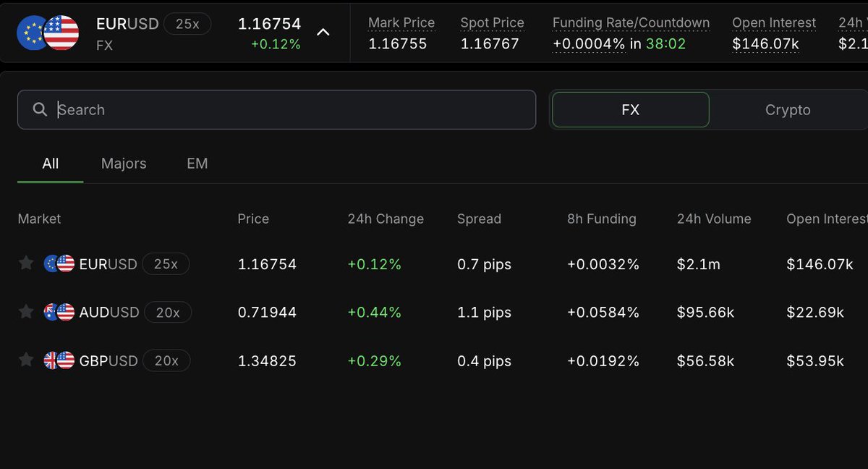Select the EM filter tab

tap(197, 164)
